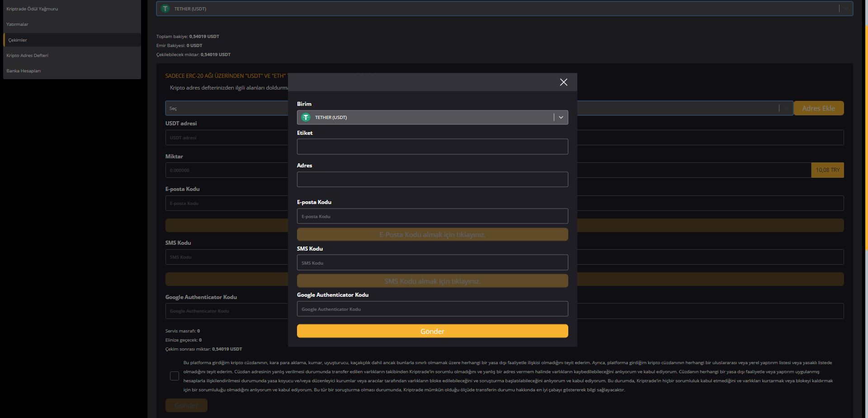Open Çekimler in the sidebar

[18, 40]
